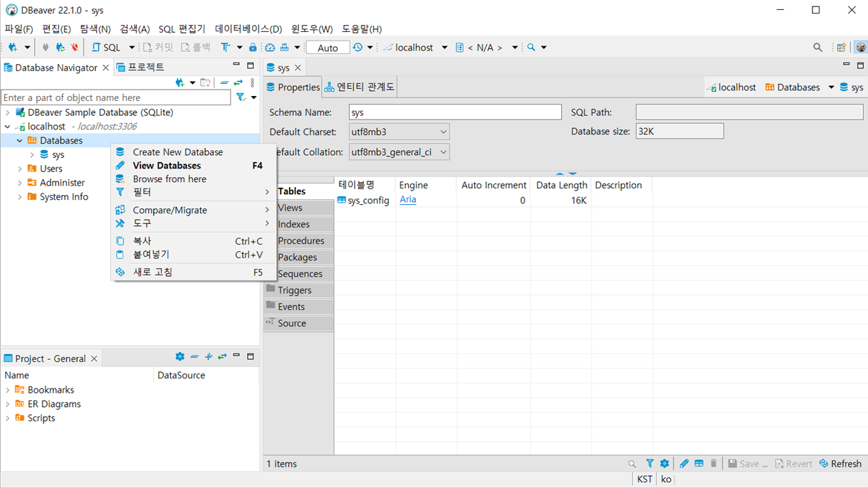The image size is (868, 488).
Task: Expand the System Info tree node
Action: [x=19, y=197]
